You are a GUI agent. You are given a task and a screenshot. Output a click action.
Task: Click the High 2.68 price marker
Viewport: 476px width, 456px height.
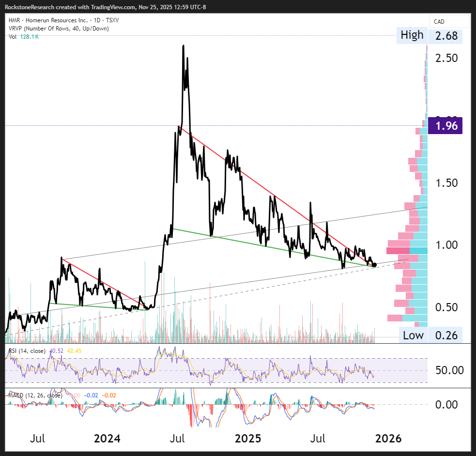coord(429,35)
